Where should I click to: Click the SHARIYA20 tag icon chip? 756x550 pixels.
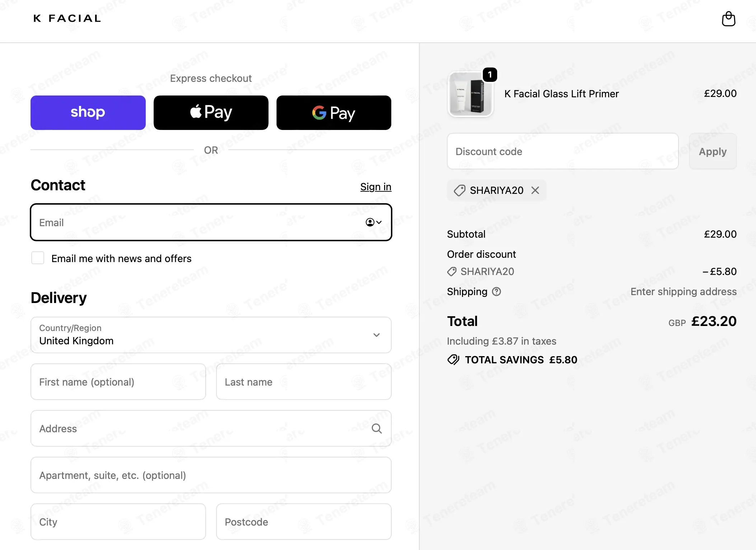pos(459,190)
